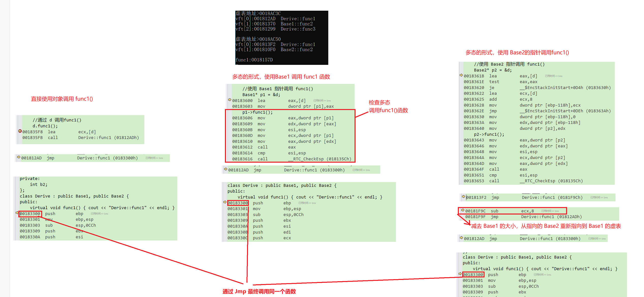Select instruction 001835F8 lea ecx,[d]
Screen dimensions: 644x297
[x=59, y=132]
